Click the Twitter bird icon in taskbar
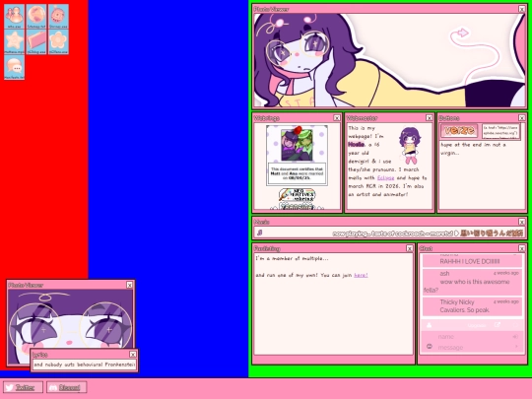The image size is (532, 399). pos(10,387)
